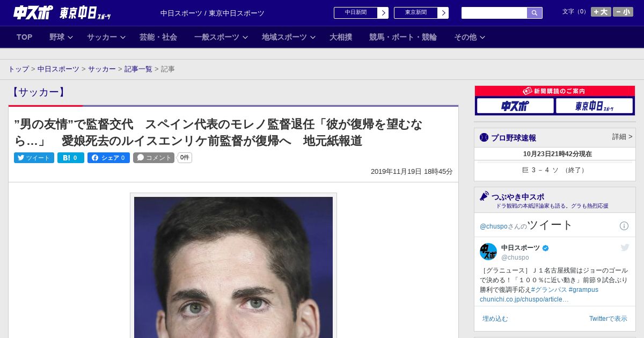Go to トップ in breadcrumb
The height and width of the screenshot is (338, 644).
click(19, 69)
